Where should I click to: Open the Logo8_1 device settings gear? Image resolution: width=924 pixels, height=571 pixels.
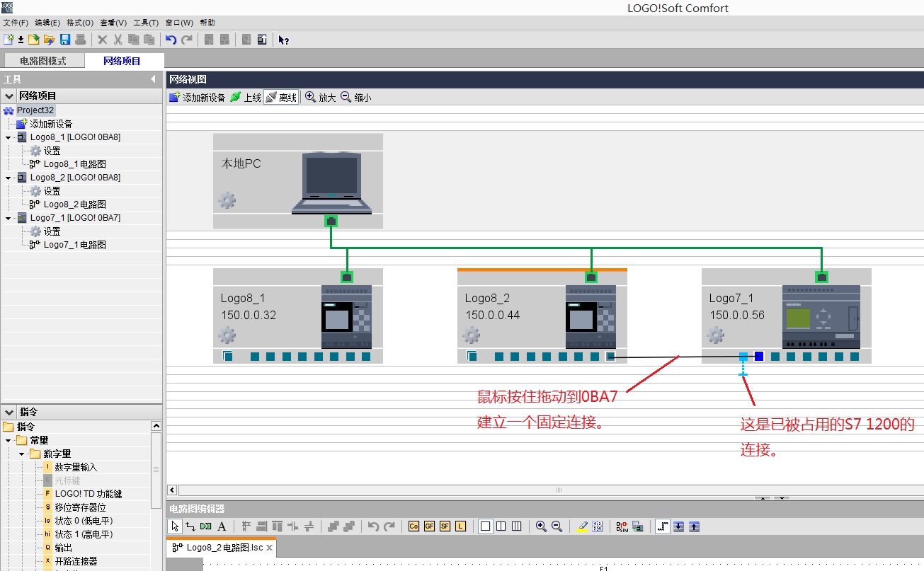227,335
